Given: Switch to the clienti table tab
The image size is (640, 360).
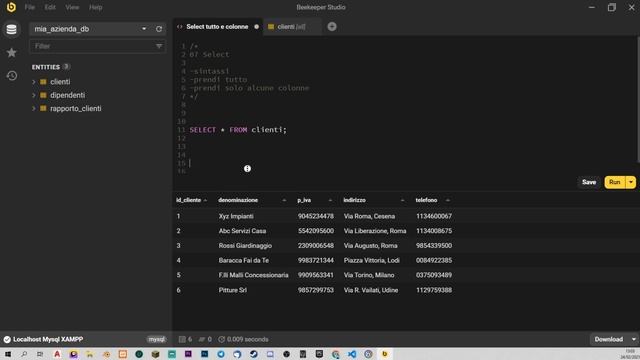Looking at the screenshot, I should [291, 27].
